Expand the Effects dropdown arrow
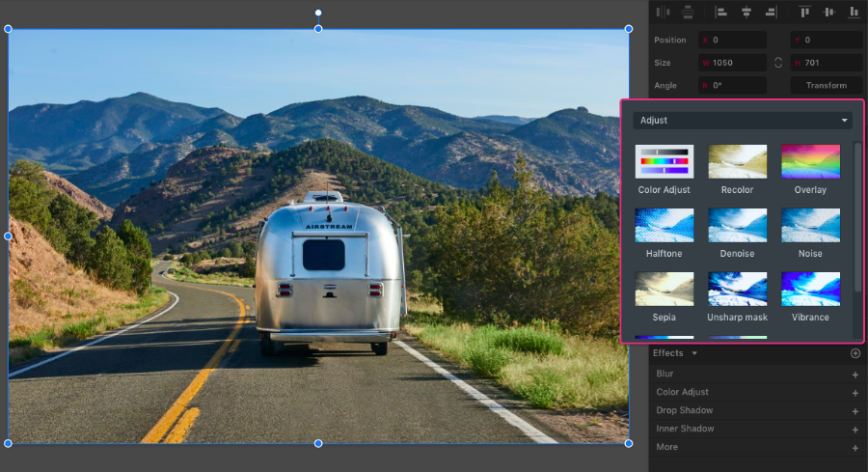868x472 pixels. coord(694,353)
